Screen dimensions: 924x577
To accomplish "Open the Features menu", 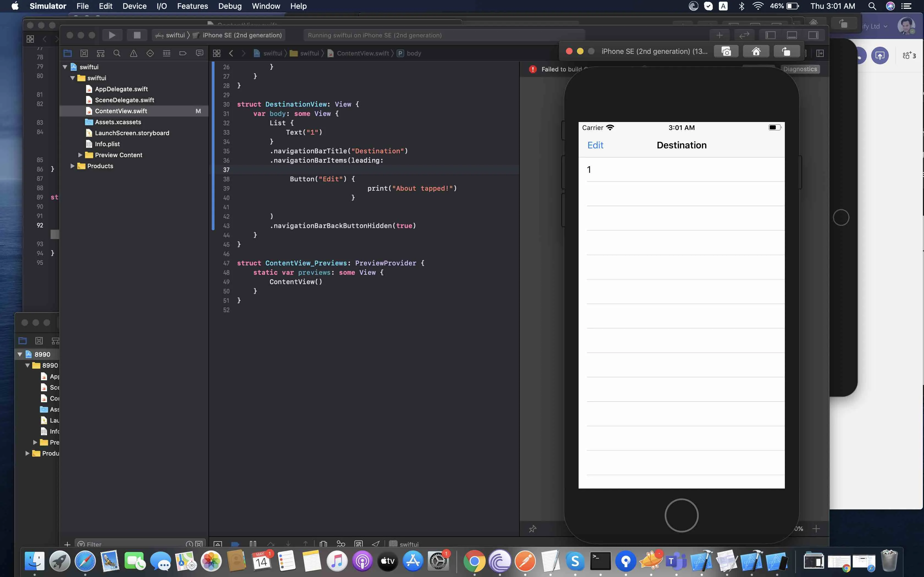I will [192, 6].
